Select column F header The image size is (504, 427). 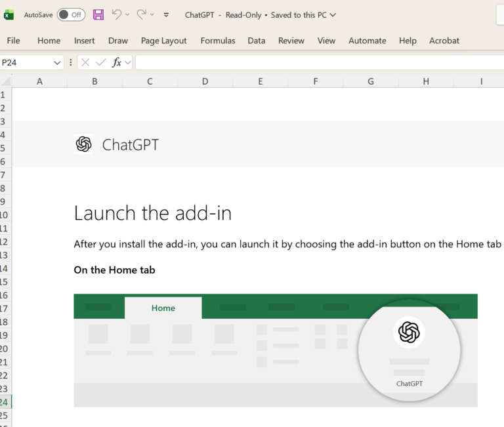(316, 81)
